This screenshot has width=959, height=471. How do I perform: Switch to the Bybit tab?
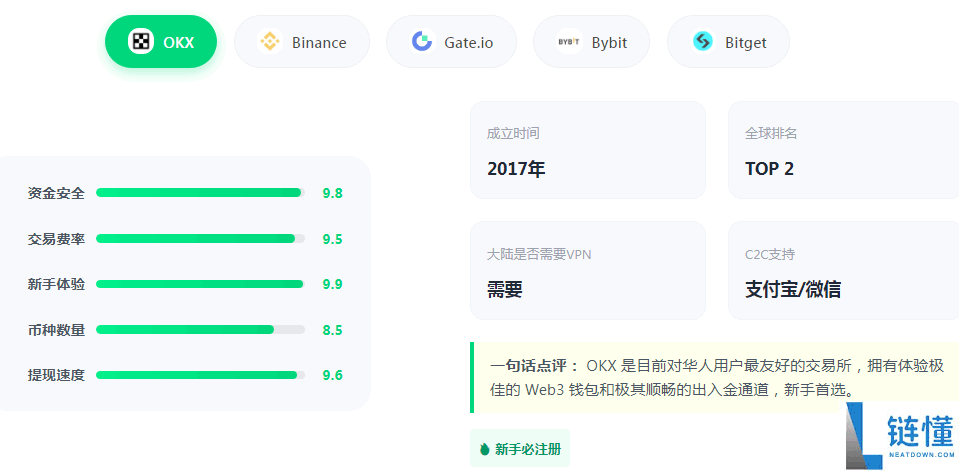[591, 42]
